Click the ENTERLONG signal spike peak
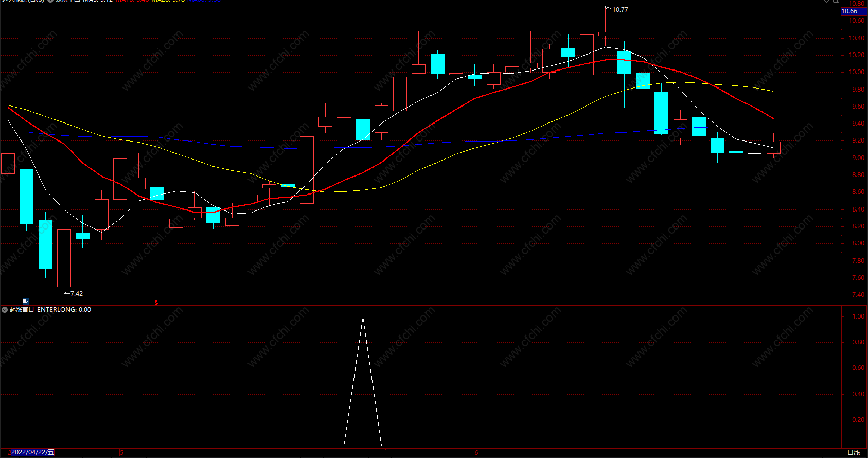 [363, 318]
